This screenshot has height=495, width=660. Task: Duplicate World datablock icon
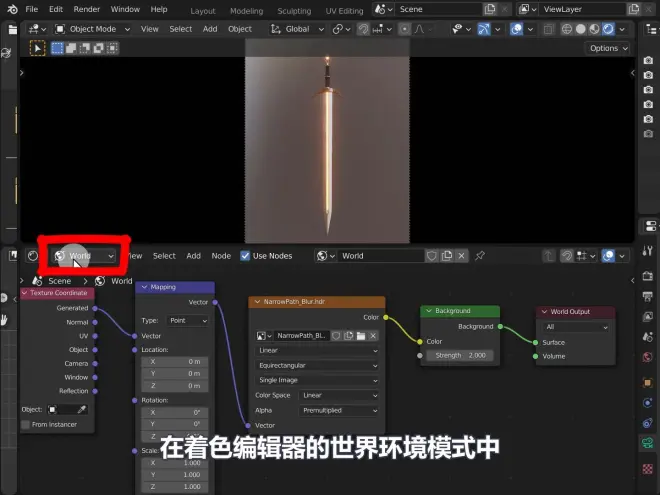tap(447, 256)
